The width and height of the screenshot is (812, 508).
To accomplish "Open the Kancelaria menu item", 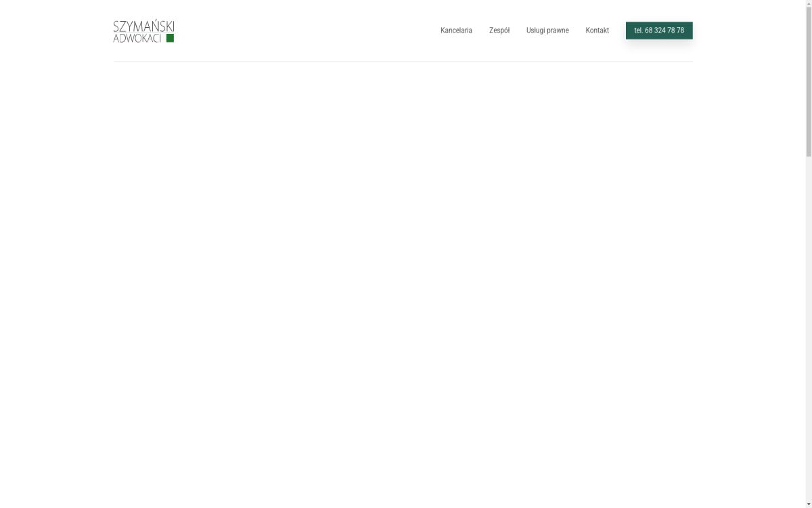I will pyautogui.click(x=456, y=30).
